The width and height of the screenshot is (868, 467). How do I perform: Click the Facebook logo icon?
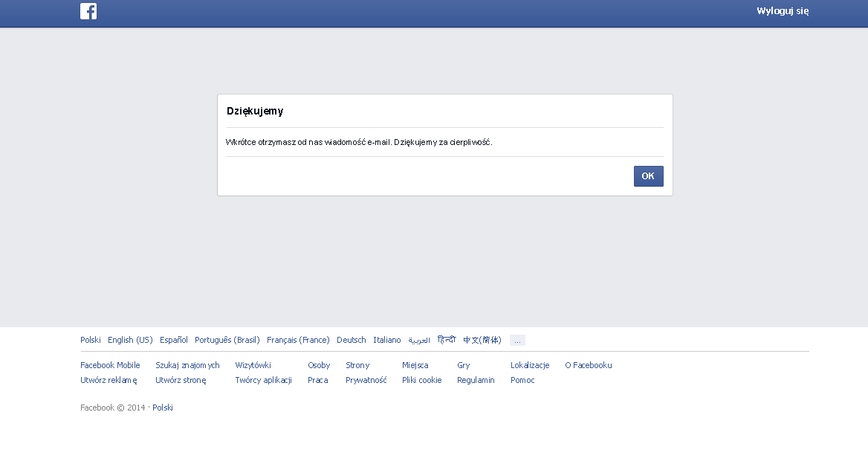(x=88, y=11)
